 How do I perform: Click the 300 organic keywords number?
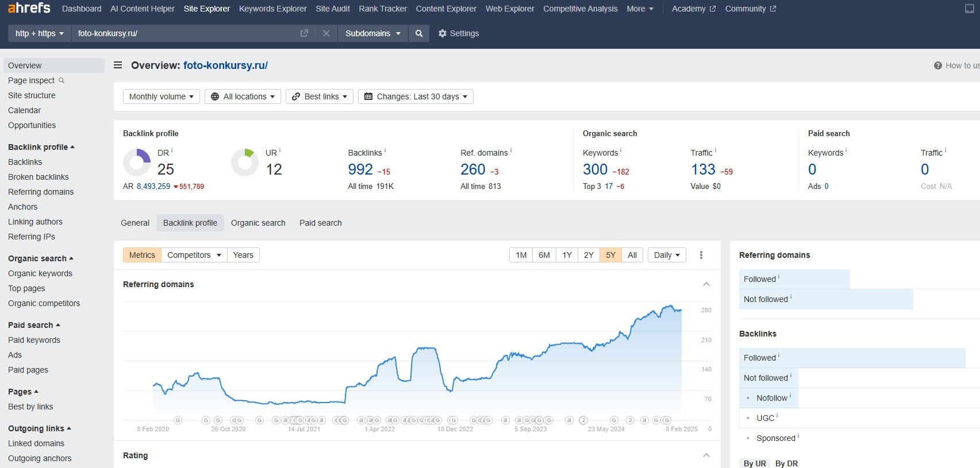click(x=595, y=169)
